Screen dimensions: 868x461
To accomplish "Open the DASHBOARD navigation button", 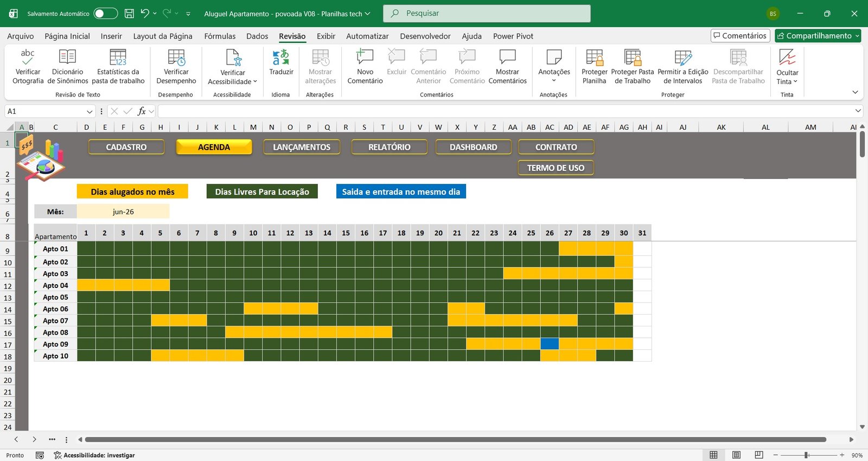I will pyautogui.click(x=473, y=147).
